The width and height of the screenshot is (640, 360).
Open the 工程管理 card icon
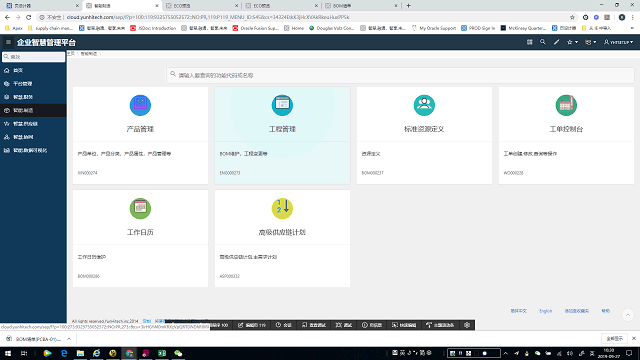282,105
